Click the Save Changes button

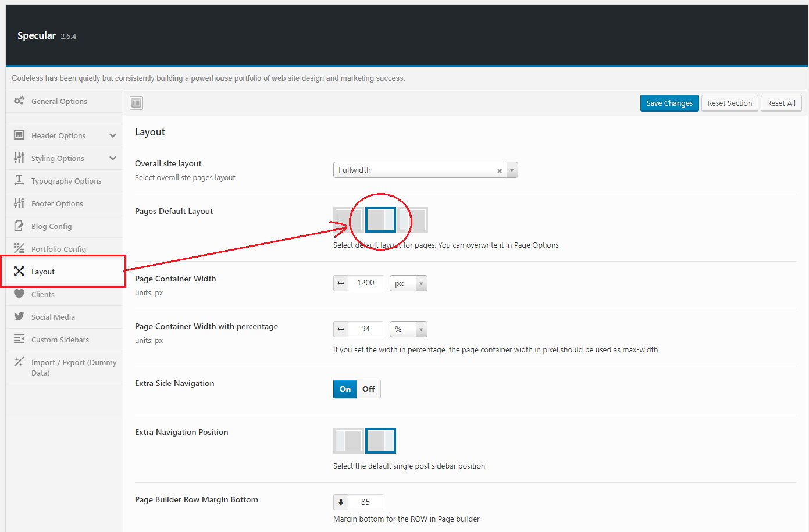pyautogui.click(x=669, y=103)
